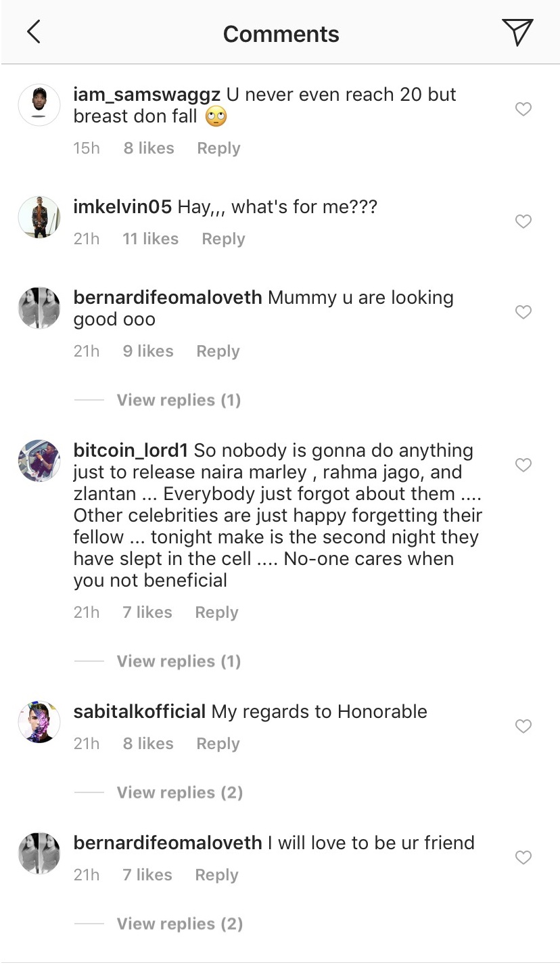Reply to iam_samswaggz's comment
The image size is (560, 969).
pyautogui.click(x=218, y=148)
